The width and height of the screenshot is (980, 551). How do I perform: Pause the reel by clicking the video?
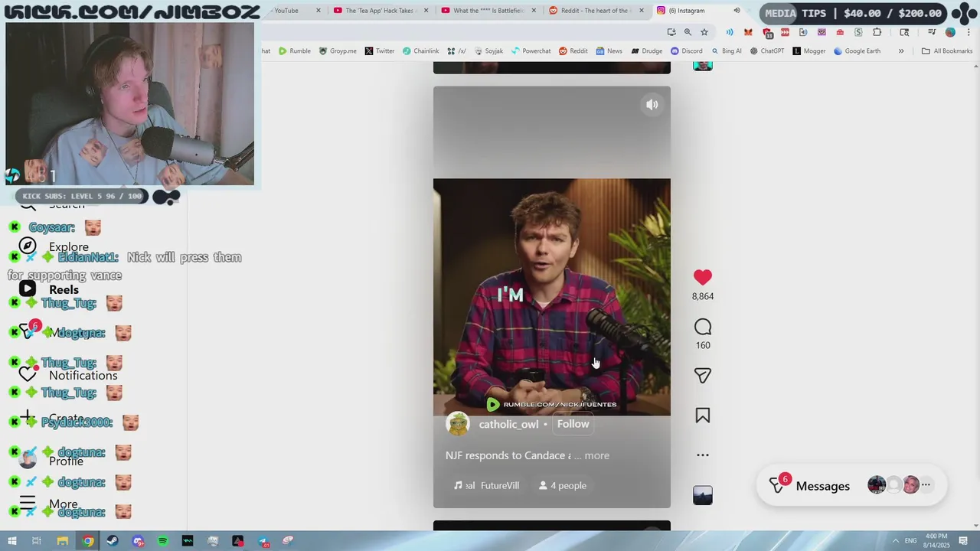pyautogui.click(x=551, y=297)
